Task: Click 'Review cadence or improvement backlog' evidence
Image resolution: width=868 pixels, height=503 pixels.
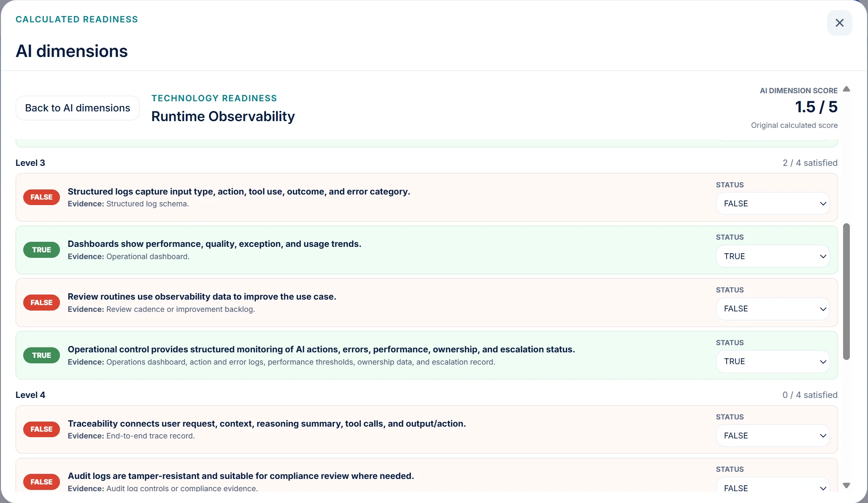Action: pos(181,309)
